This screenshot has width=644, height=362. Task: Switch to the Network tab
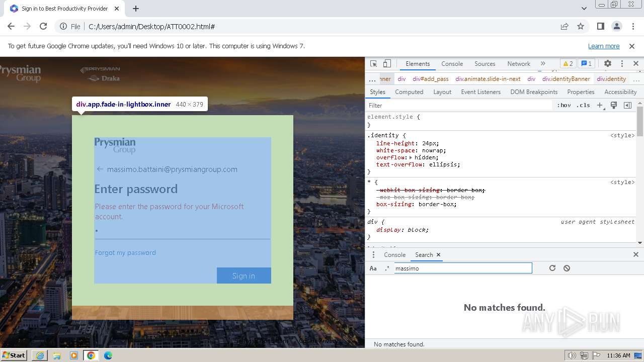click(x=519, y=64)
